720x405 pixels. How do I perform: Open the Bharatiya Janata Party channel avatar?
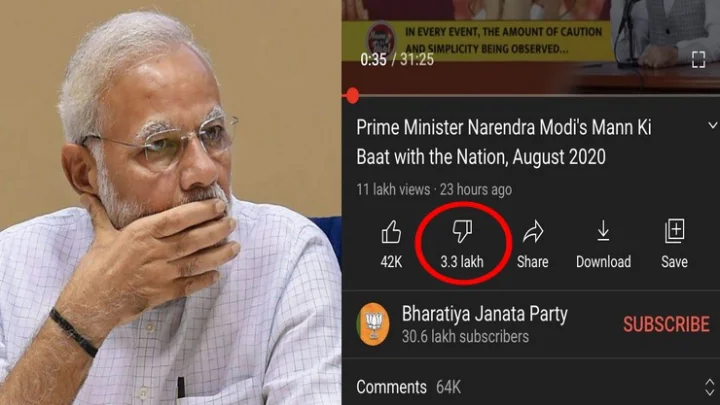tap(373, 324)
